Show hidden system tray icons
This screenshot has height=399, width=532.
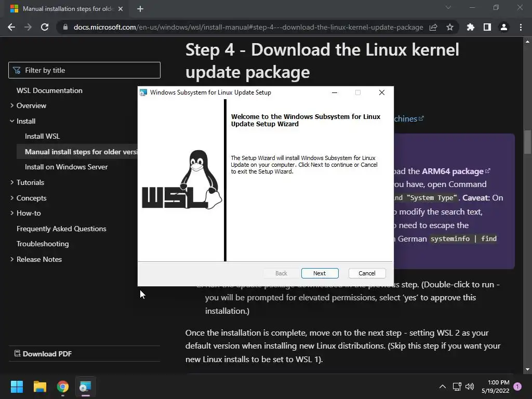pos(443,387)
